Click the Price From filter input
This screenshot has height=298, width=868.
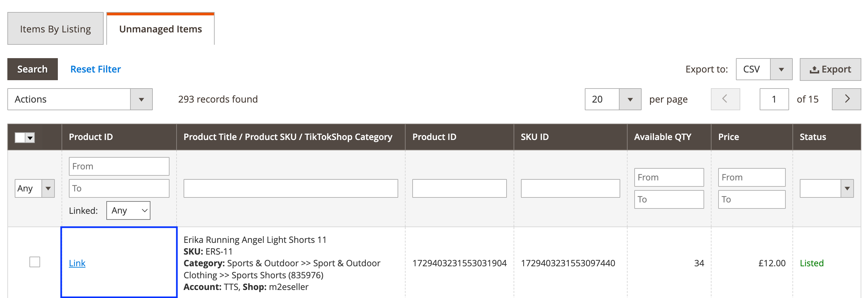point(751,177)
